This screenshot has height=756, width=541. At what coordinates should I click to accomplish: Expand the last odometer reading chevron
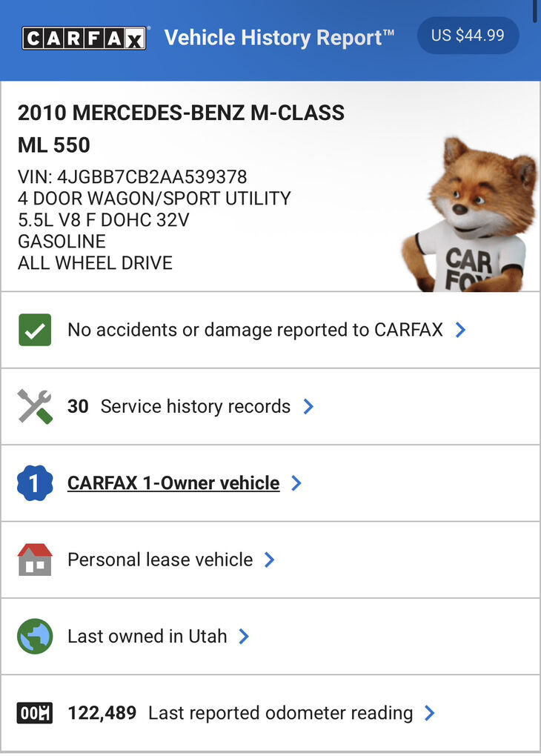[429, 713]
